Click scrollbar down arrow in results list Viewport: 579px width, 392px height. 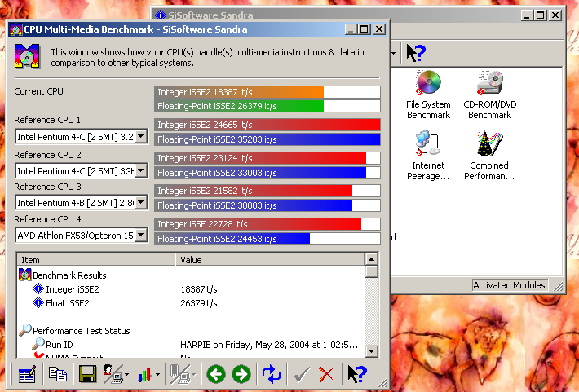(x=372, y=350)
